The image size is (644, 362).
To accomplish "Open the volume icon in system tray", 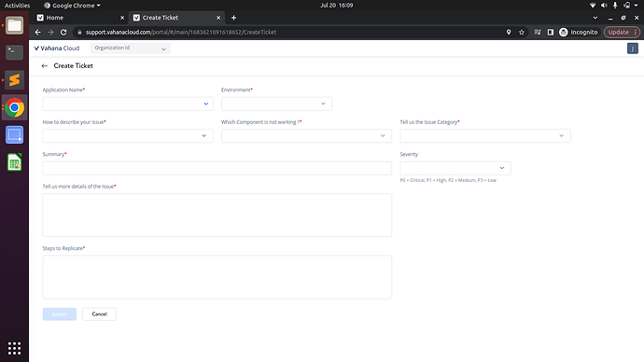I will [604, 6].
